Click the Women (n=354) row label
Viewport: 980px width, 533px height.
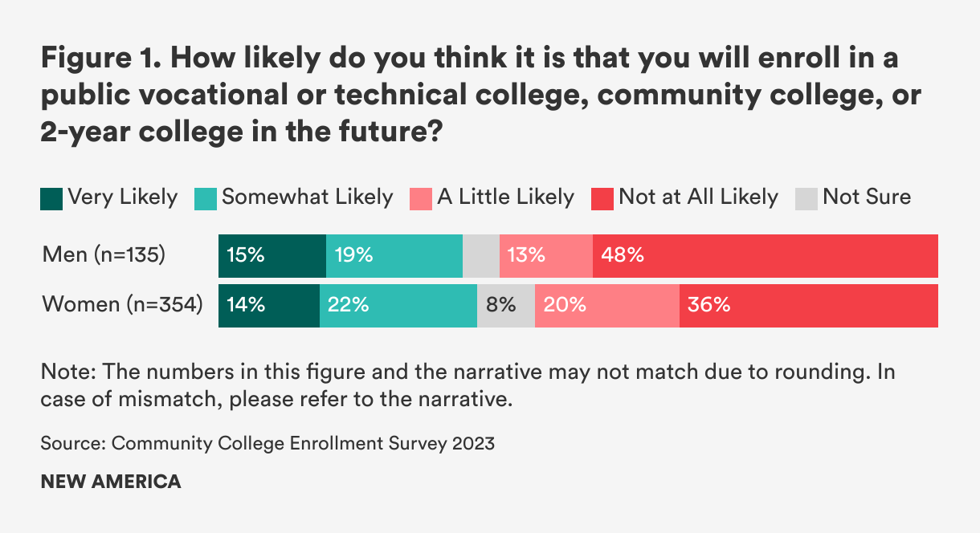tap(122, 306)
